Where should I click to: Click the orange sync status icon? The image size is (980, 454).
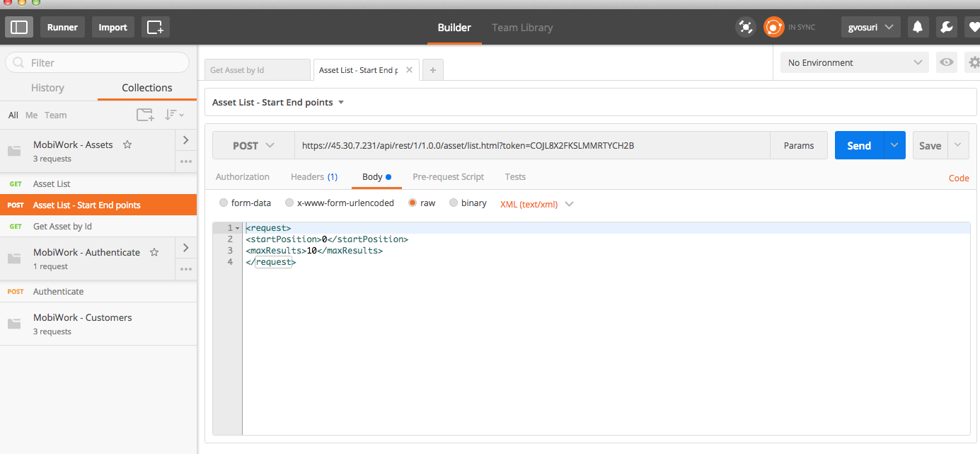(773, 28)
